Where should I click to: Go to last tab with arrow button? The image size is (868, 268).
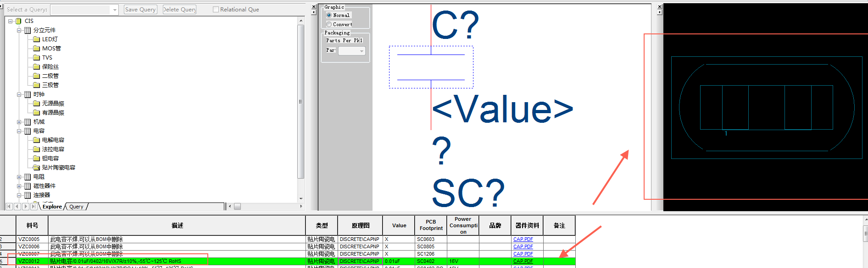[34, 207]
